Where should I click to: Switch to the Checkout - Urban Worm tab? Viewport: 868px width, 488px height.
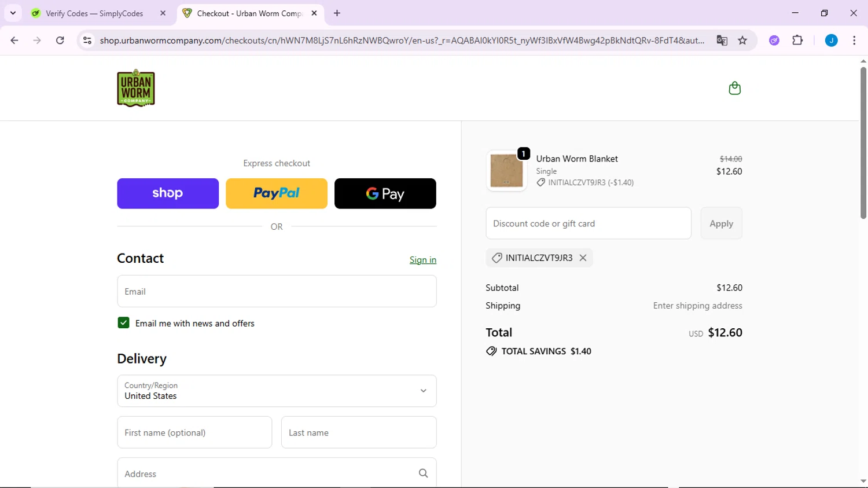coord(250,13)
